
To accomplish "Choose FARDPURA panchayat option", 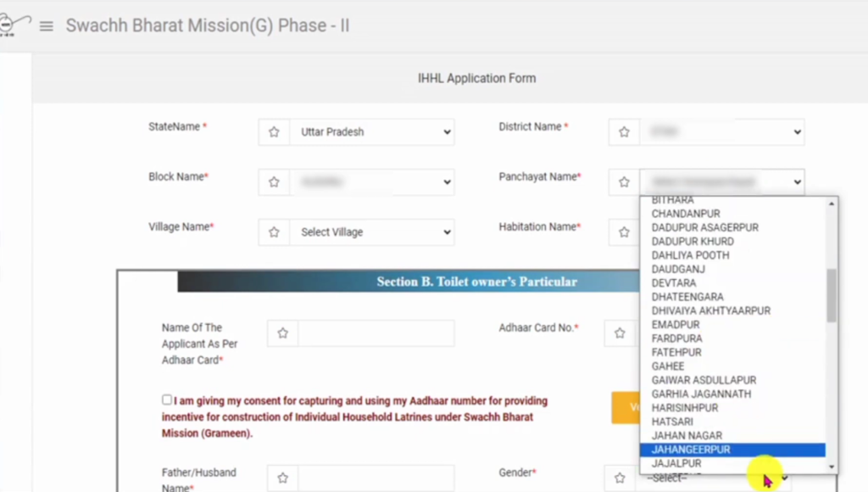I will click(732, 338).
